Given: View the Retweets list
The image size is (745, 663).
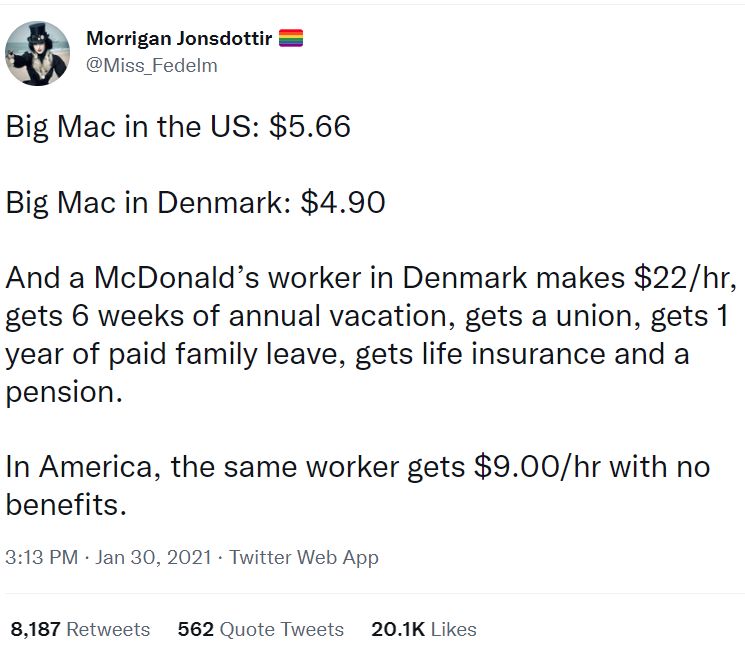Looking at the screenshot, I should 108,629.
